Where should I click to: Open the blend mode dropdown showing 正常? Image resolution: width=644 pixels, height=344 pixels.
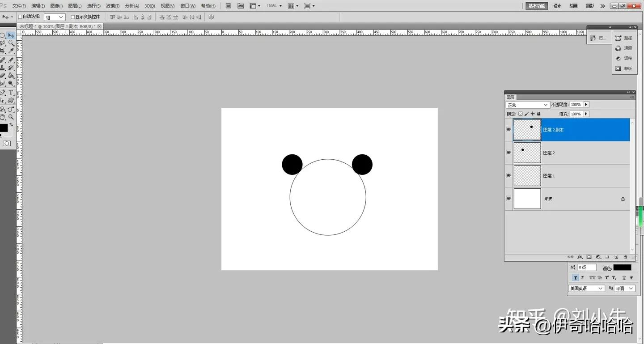(x=528, y=104)
